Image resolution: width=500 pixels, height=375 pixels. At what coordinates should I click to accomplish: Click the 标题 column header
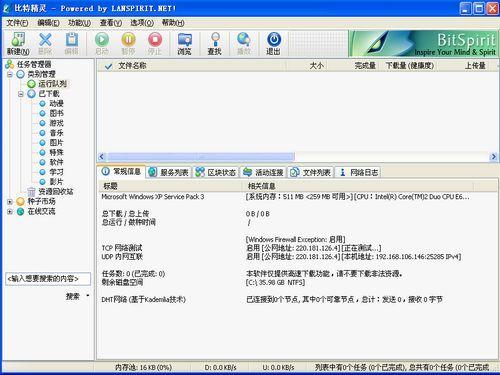(170, 186)
